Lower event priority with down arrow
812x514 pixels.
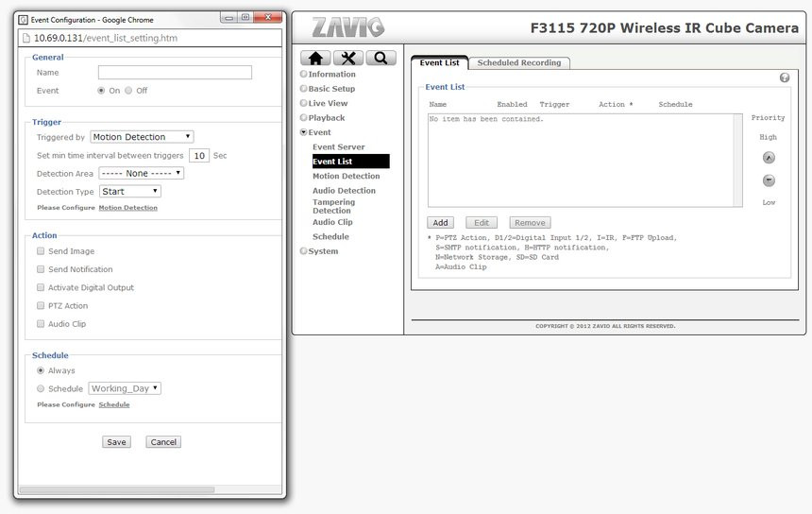tap(769, 180)
